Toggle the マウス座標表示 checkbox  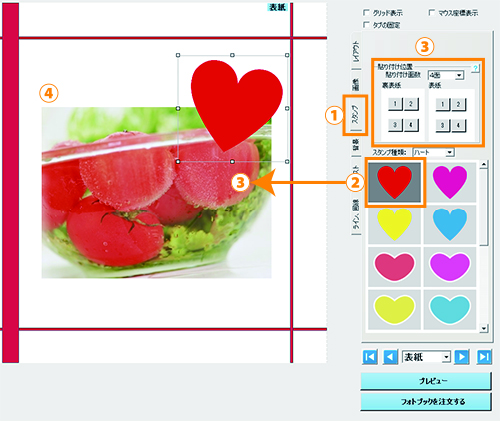[432, 13]
